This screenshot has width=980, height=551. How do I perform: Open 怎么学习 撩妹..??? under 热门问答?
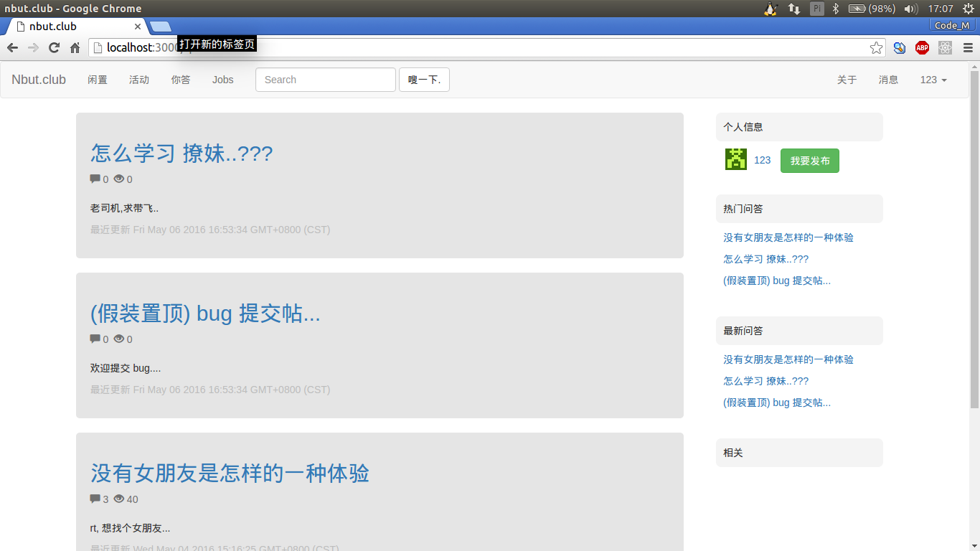coord(766,259)
